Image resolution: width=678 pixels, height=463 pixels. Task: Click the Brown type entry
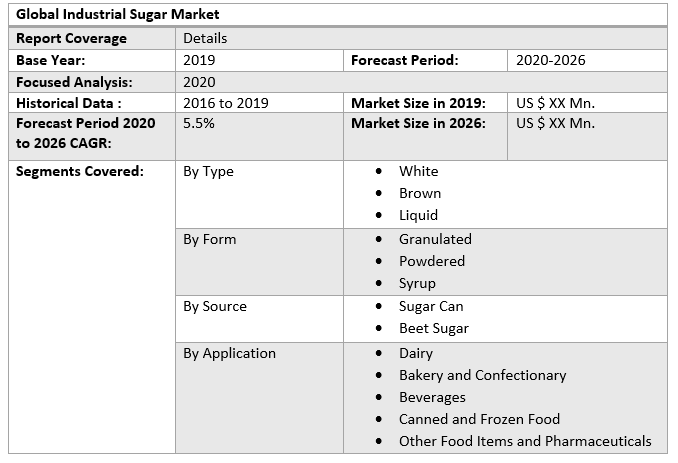(x=420, y=193)
